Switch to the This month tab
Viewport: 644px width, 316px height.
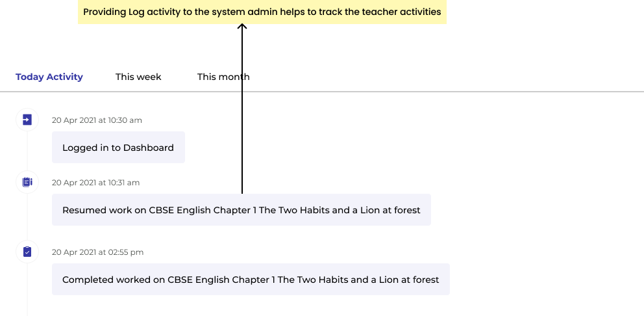tap(223, 77)
